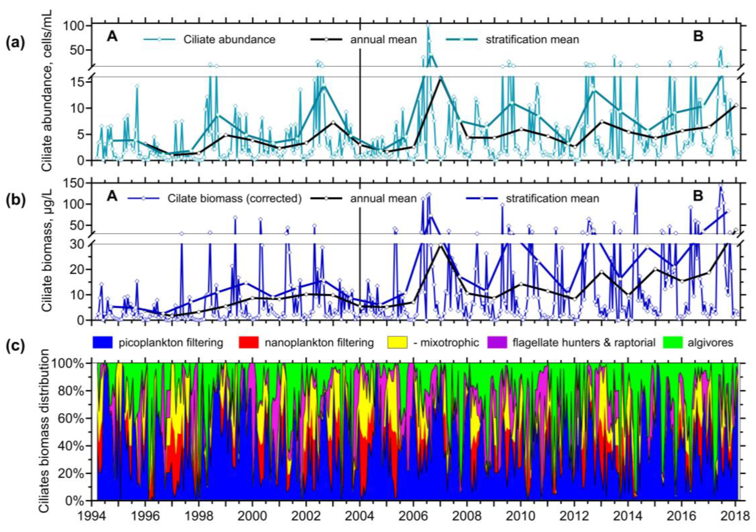Click the blue picoplankton filtering legend swatch

(x=103, y=342)
